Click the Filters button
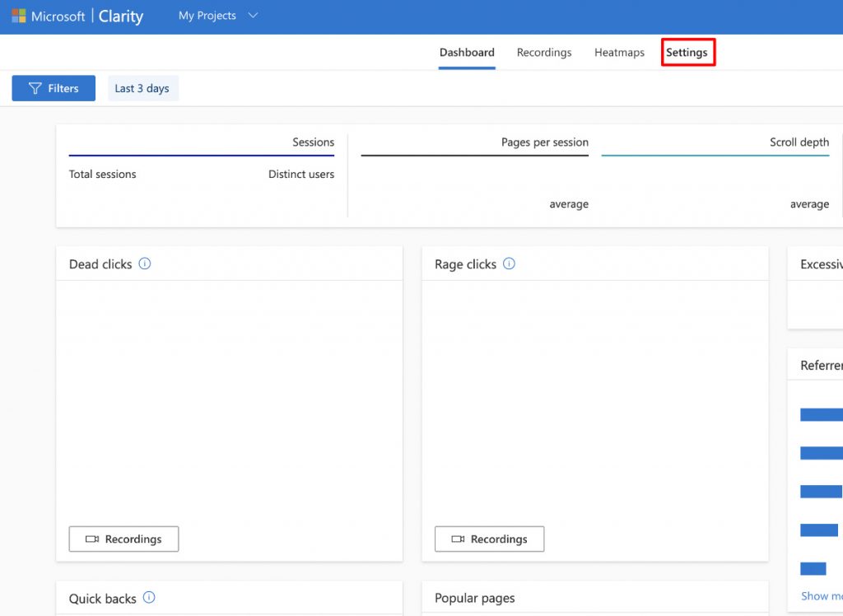 coord(54,88)
